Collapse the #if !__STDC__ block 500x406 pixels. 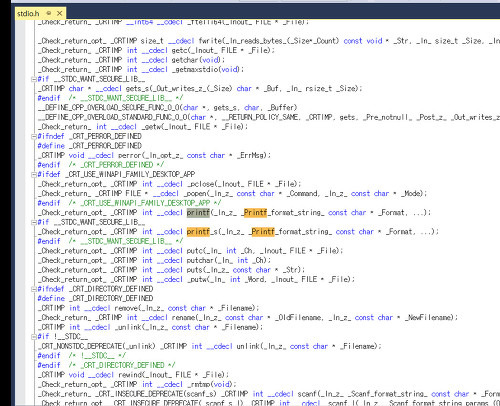point(34,337)
